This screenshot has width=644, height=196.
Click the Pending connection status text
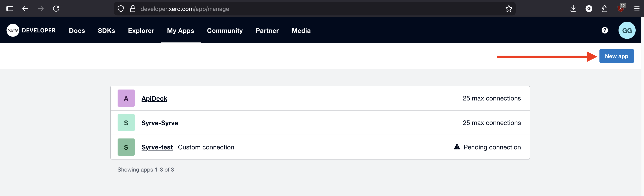pyautogui.click(x=492, y=147)
